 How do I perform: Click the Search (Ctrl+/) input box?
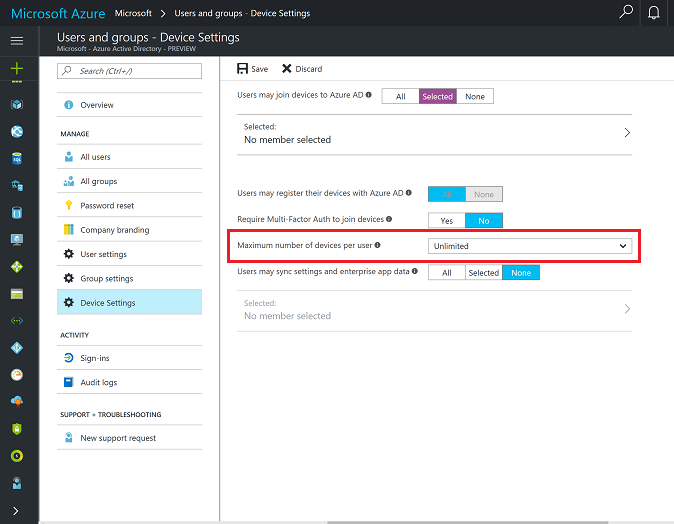coord(130,71)
